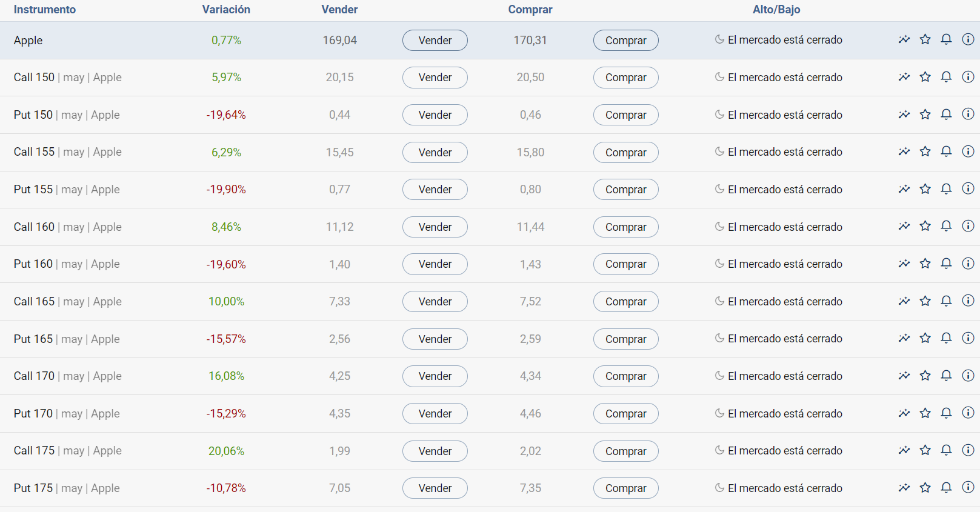Click alert bell for Put 175 may Apple

point(946,488)
